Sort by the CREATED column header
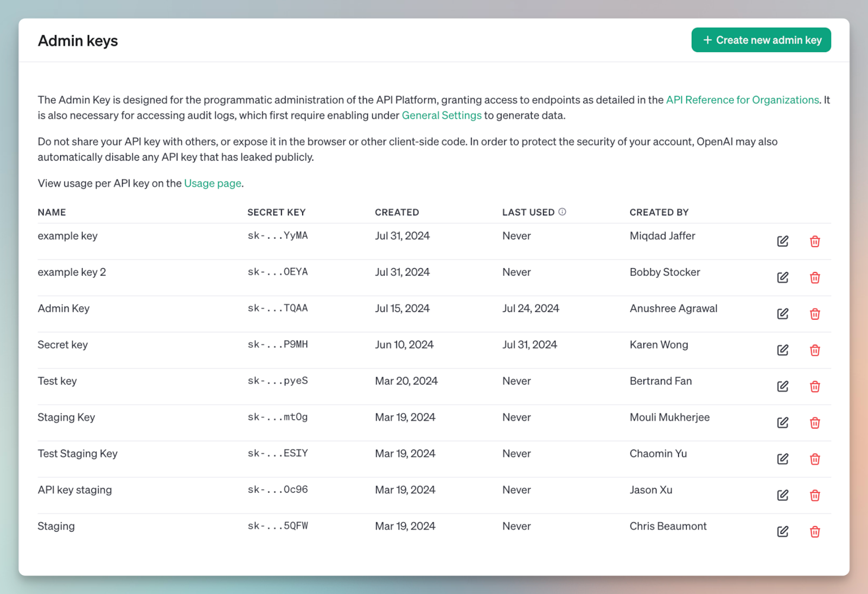The image size is (868, 594). point(397,212)
